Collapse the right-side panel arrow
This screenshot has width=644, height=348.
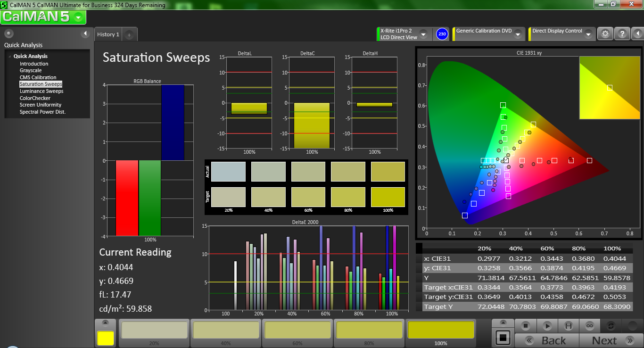637,34
